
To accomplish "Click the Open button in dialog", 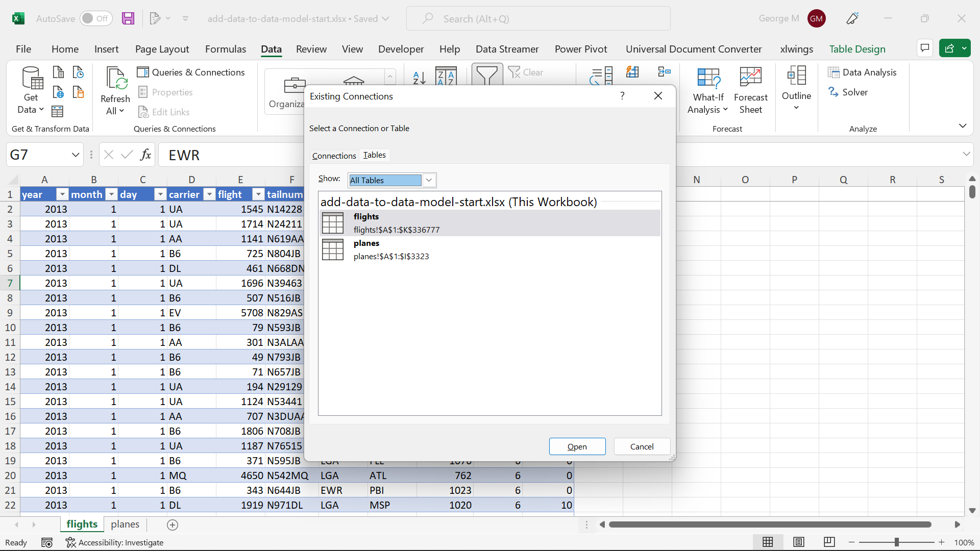I will pyautogui.click(x=577, y=446).
